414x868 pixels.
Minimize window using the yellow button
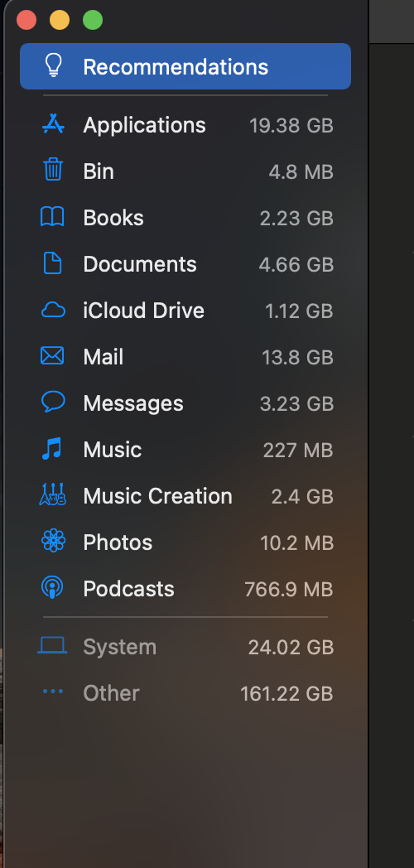click(x=60, y=20)
